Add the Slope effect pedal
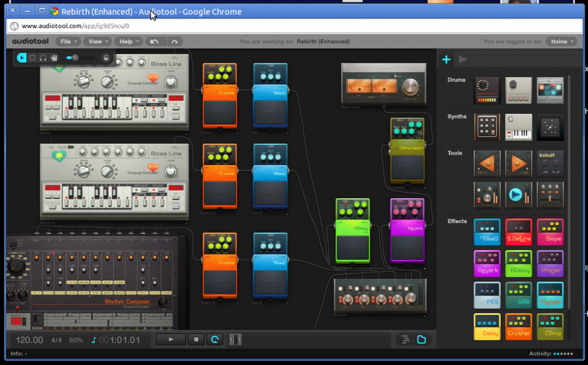Screen dimensions: 588x365 (550, 232)
